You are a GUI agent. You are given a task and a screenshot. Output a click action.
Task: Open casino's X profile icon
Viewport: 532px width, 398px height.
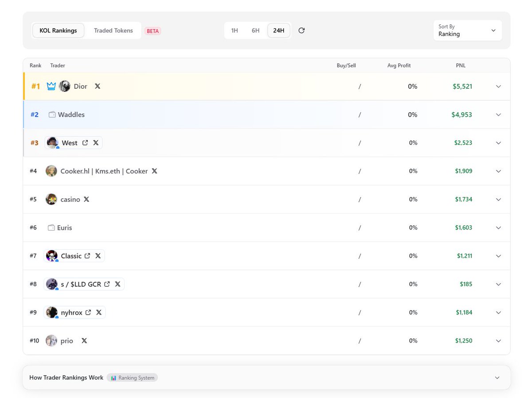point(86,199)
